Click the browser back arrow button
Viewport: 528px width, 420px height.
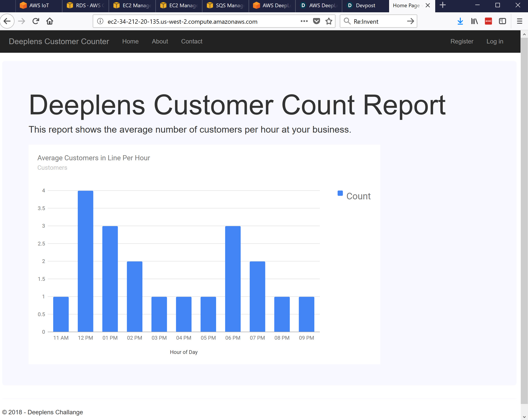pos(7,21)
